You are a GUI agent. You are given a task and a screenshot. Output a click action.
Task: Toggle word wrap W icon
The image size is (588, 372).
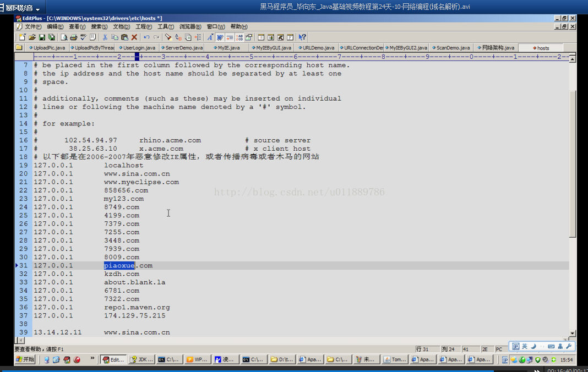coord(220,37)
